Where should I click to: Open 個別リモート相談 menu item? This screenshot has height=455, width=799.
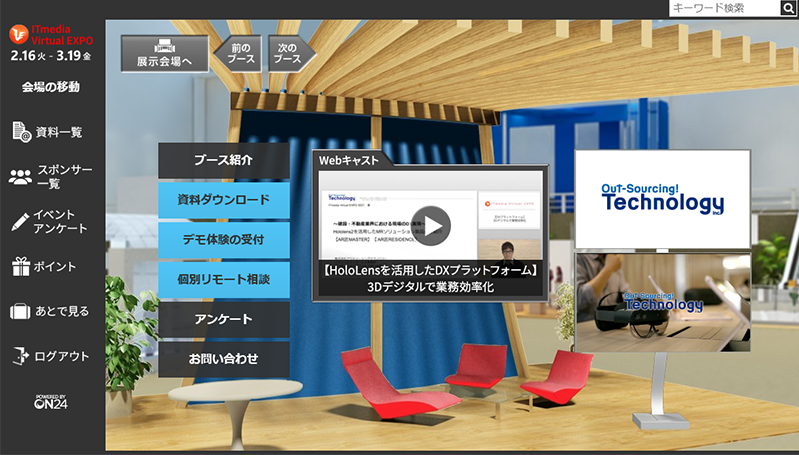click(223, 279)
